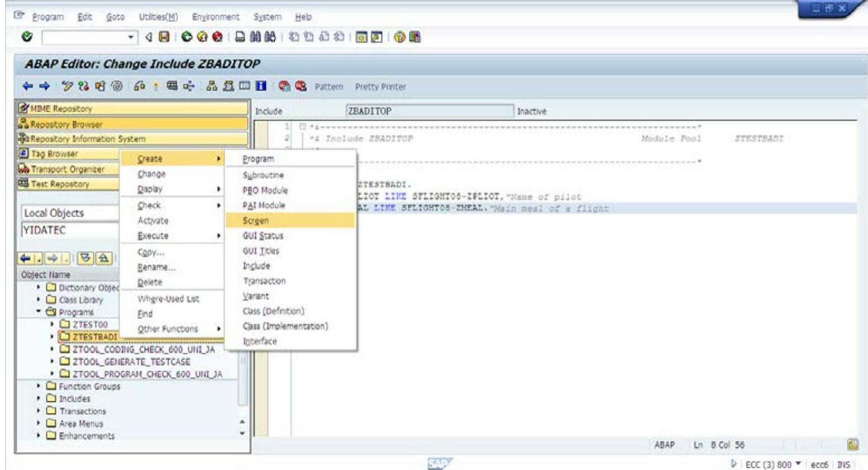868x470 pixels.
Task: Open the Repository Information System button
Action: 132,139
